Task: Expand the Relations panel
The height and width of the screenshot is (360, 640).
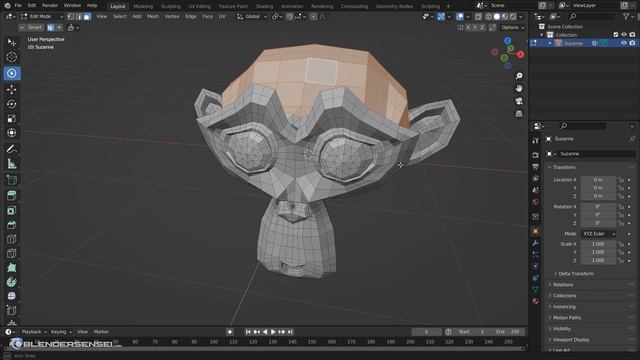Action: pyautogui.click(x=563, y=284)
